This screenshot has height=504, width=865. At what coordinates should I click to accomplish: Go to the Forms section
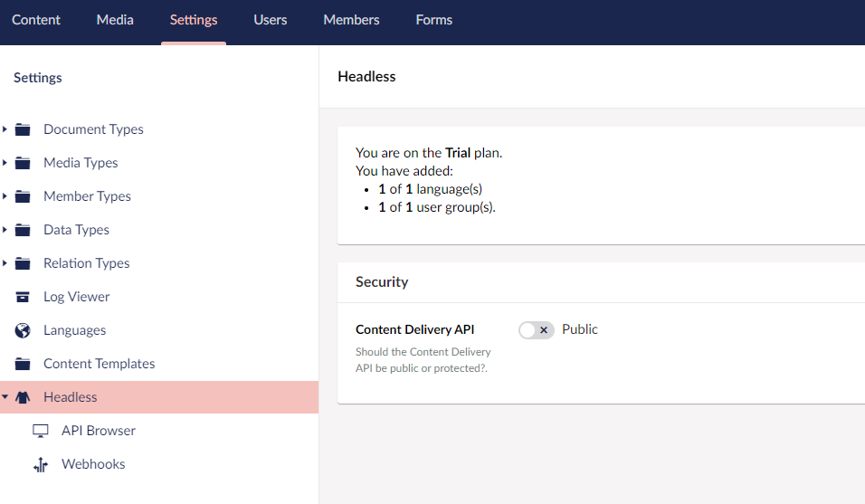(433, 20)
